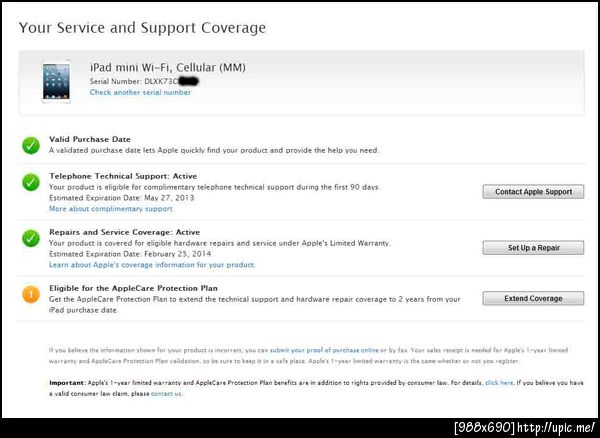Click green checkmark beside Telephone Technical Support
The image size is (600, 438).
(31, 182)
